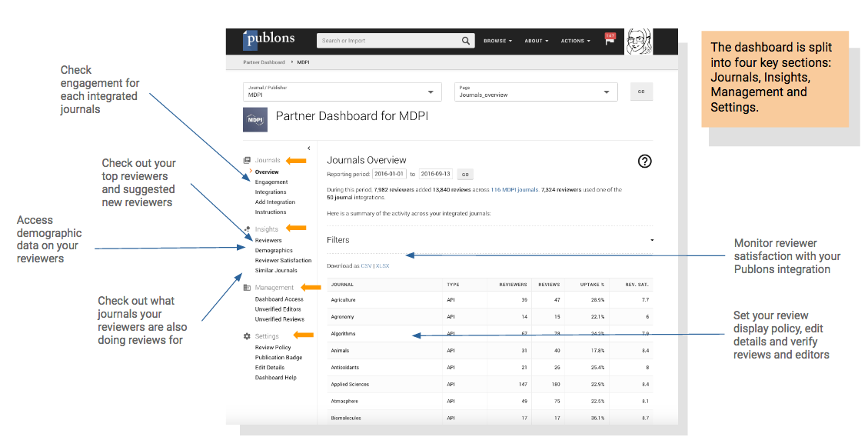Download the table as CSV
Viewport: 868px width, 447px height.
click(x=366, y=266)
